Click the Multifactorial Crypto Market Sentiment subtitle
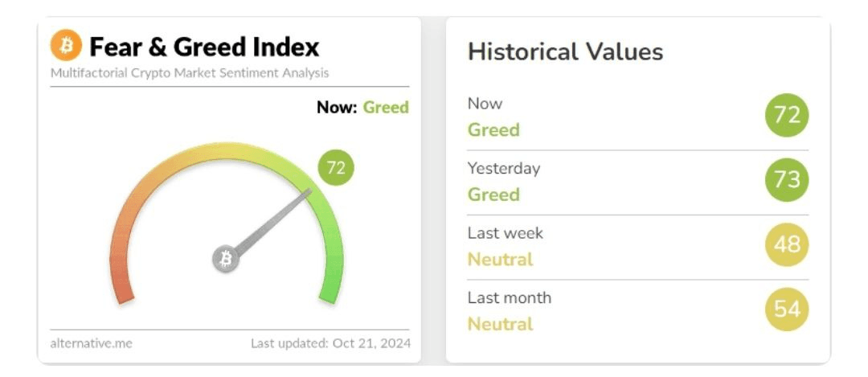 190,73
